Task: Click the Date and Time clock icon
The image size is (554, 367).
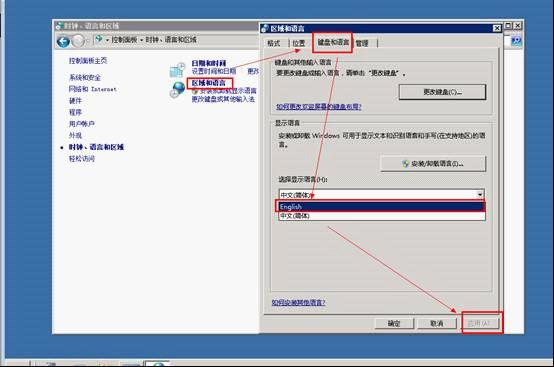Action: pos(177,70)
